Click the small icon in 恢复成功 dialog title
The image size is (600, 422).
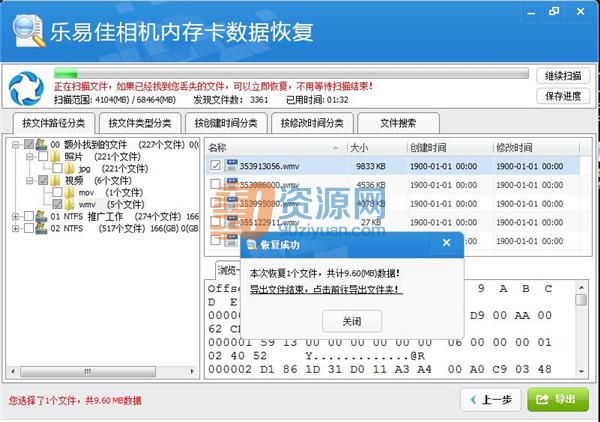[251, 245]
